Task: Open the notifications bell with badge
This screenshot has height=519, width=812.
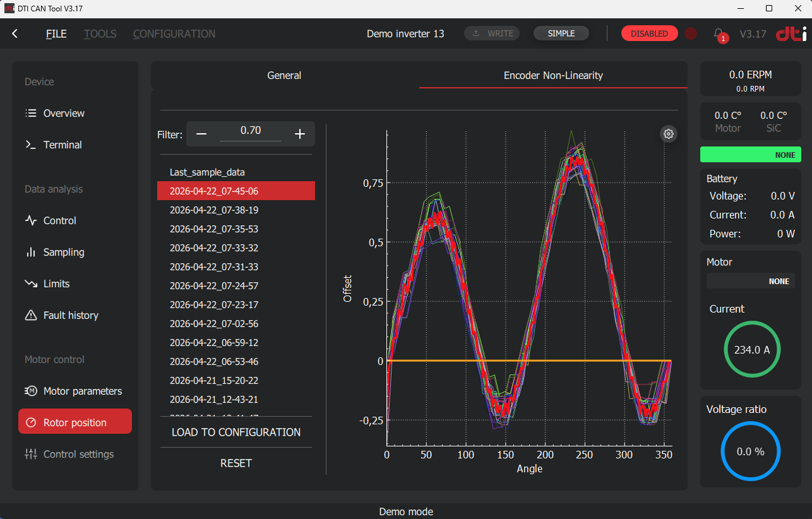Action: pos(719,34)
